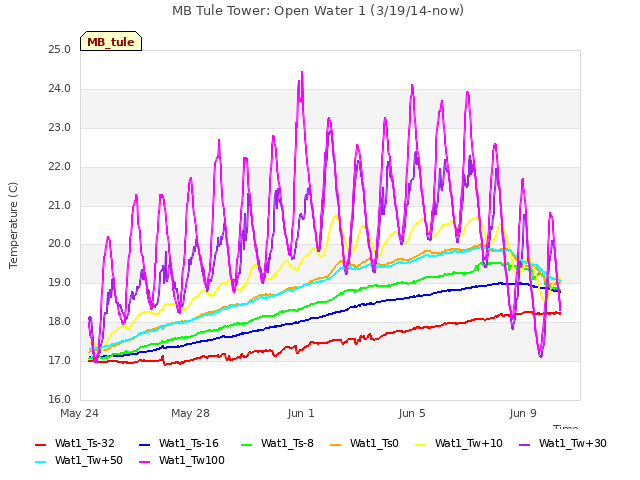The width and height of the screenshot is (640, 480).
Task: Click the magenta peak above Jun 1
Action: click(x=302, y=73)
